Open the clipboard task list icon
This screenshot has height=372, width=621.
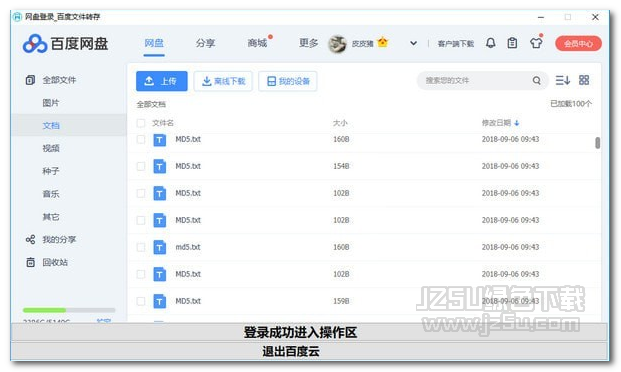[x=512, y=43]
